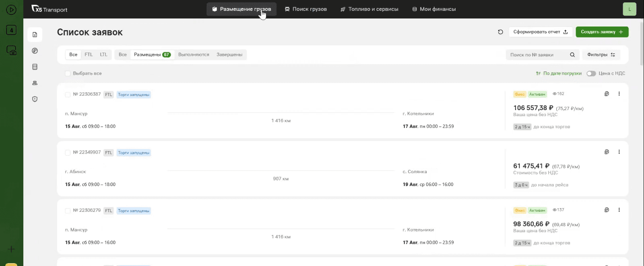Copy order № 22306279 icon
Viewport: 644px width, 266px height.
(607, 210)
